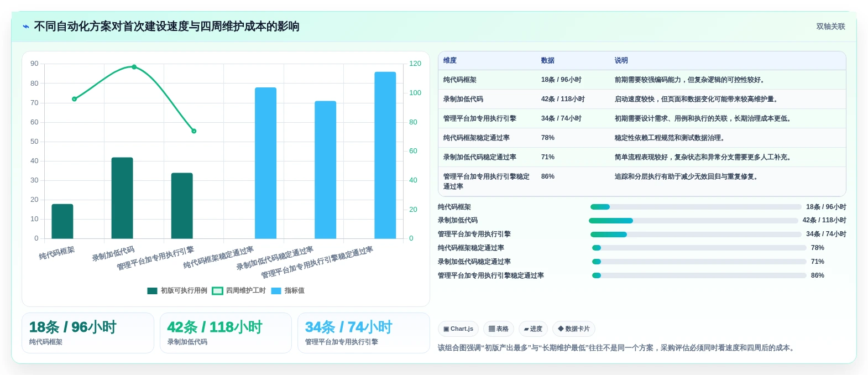The image size is (868, 375).
Task: Click the 管理平台加专用执行引擎 progress bar
Action: coord(696,235)
